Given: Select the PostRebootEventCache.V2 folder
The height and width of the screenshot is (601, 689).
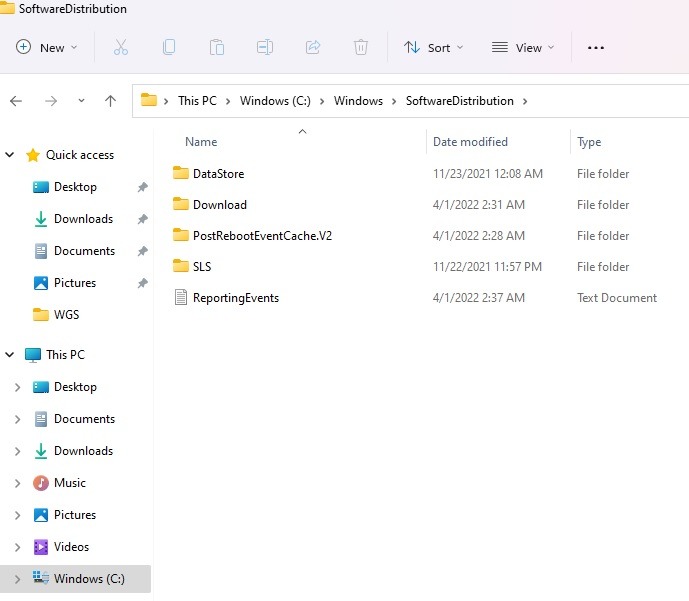Looking at the screenshot, I should click(x=262, y=236).
